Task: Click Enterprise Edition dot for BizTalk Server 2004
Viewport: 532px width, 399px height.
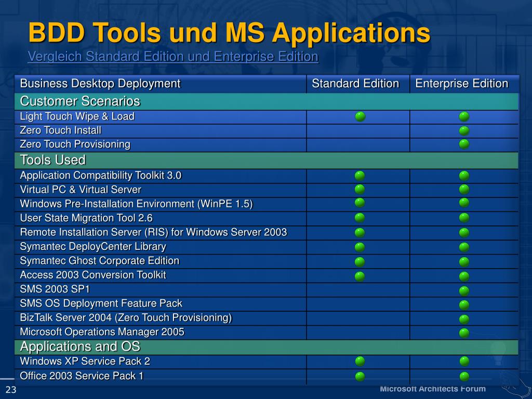Action: 464,320
